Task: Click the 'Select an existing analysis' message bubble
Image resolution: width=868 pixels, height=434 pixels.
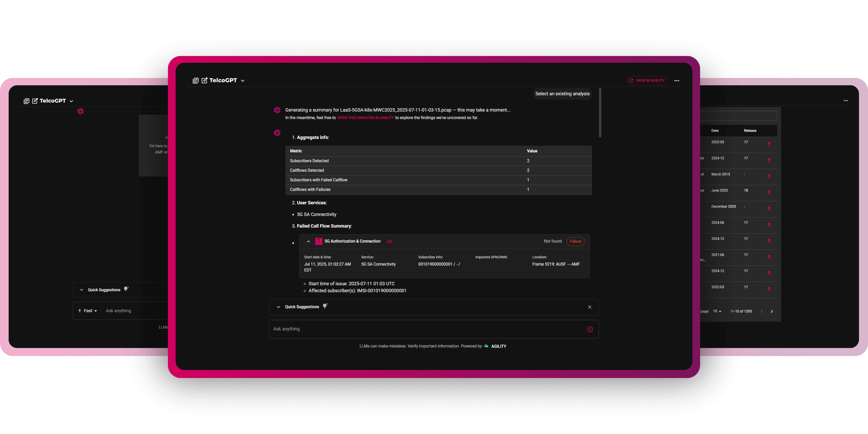Action: click(562, 94)
